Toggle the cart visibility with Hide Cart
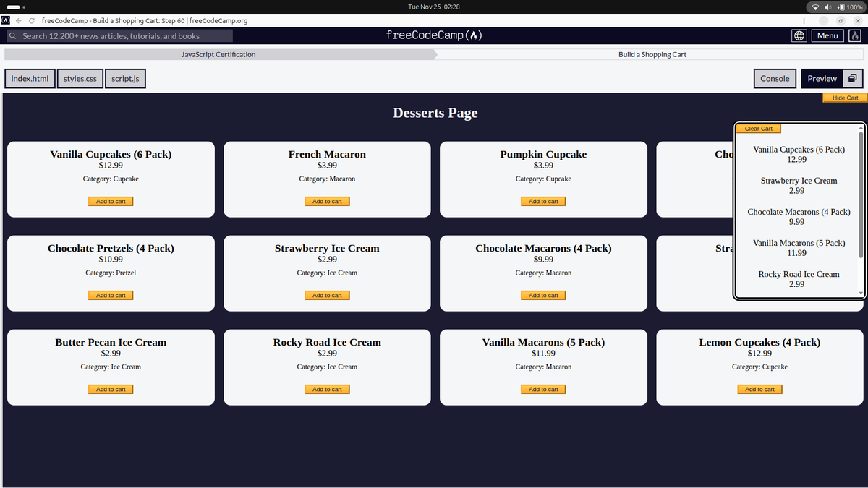 tap(844, 98)
